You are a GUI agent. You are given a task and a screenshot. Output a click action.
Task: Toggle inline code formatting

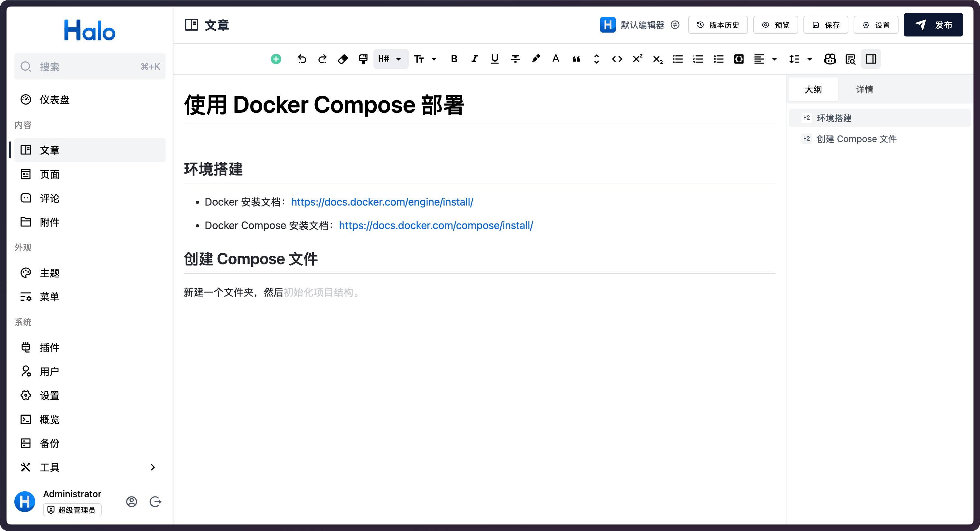point(617,59)
